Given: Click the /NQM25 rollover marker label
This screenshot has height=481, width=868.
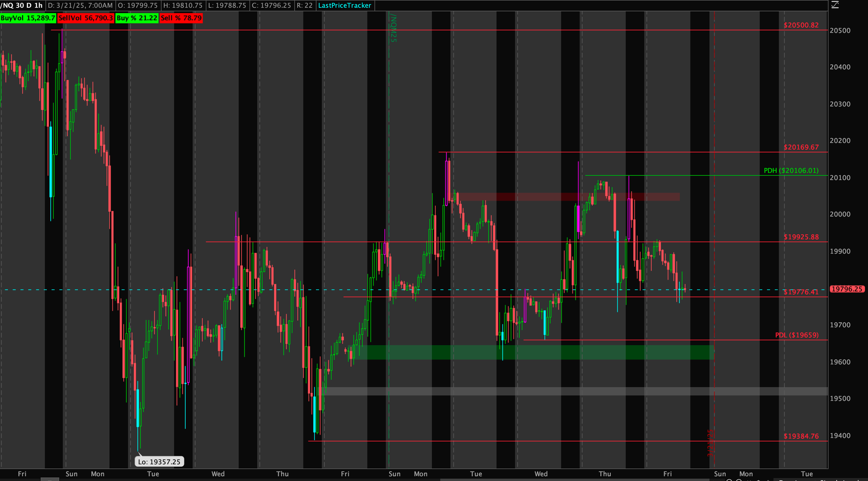Looking at the screenshot, I should 393,28.
